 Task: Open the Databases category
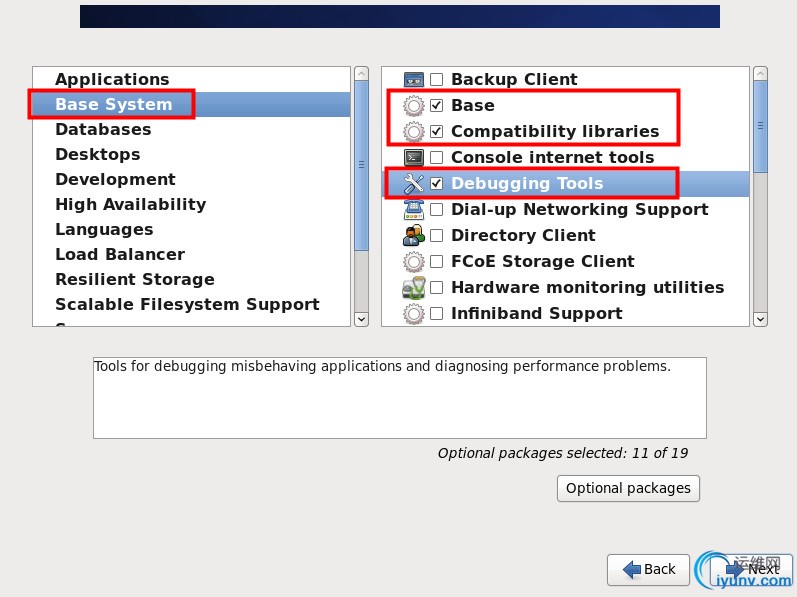pos(192,129)
